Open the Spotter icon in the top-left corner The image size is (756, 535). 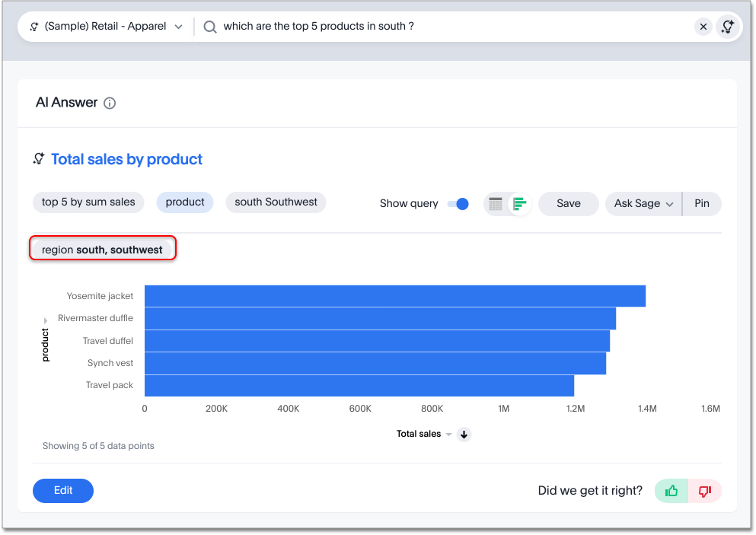(x=33, y=26)
